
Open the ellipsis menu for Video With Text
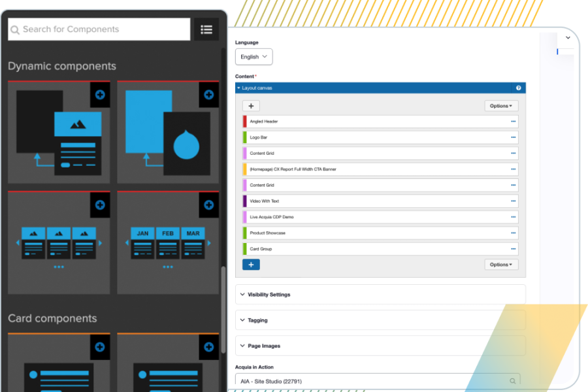(512, 201)
